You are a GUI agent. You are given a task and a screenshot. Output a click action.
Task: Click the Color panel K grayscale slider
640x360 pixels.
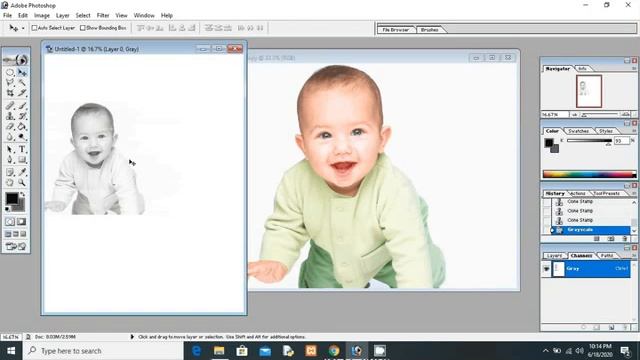[x=589, y=141]
